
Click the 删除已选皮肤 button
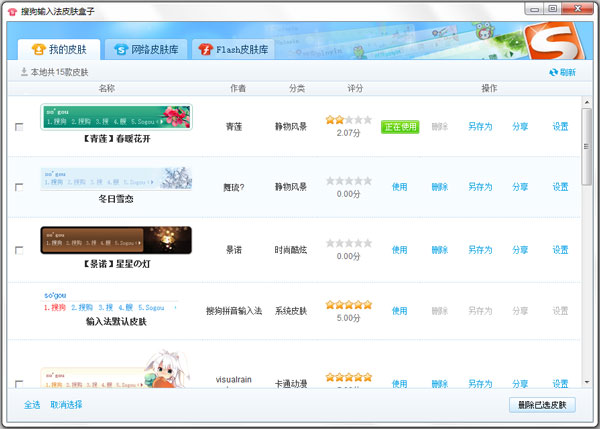[542, 405]
